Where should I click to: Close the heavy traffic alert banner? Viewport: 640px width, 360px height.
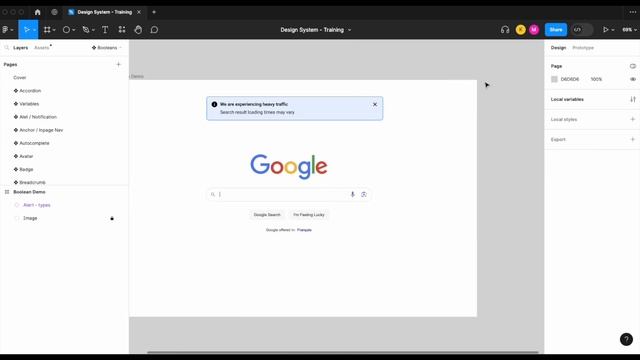375,104
